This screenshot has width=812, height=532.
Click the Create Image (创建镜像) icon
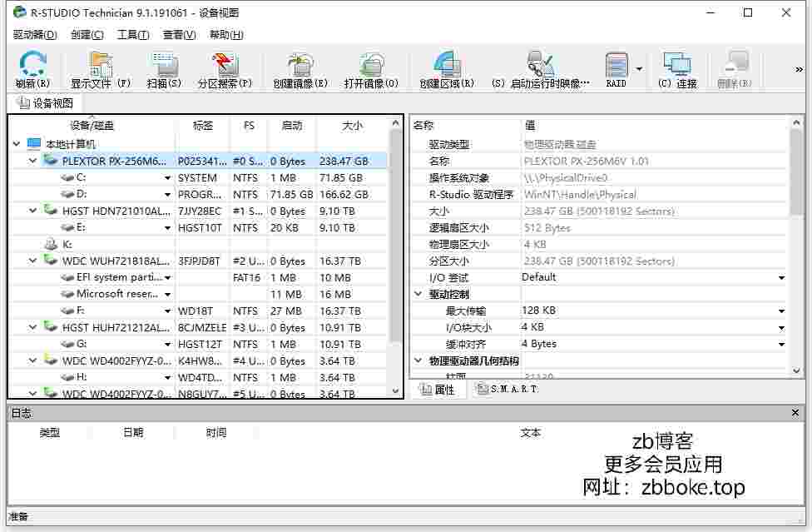(x=300, y=64)
